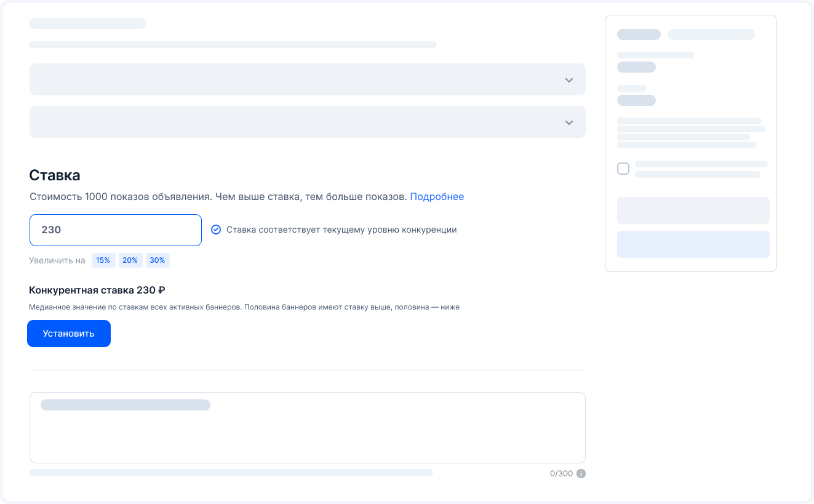Click the chevron on the first collapsed section
The image size is (814, 504).
(x=568, y=79)
